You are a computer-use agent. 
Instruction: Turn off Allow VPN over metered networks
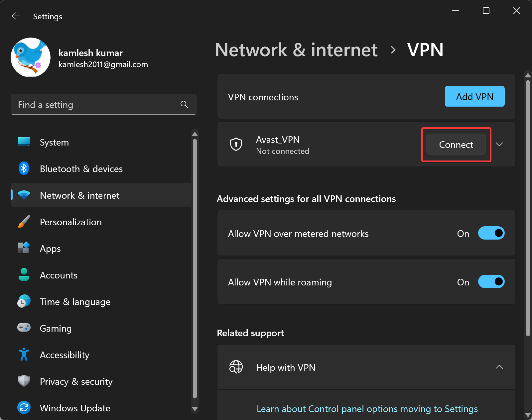coord(491,233)
